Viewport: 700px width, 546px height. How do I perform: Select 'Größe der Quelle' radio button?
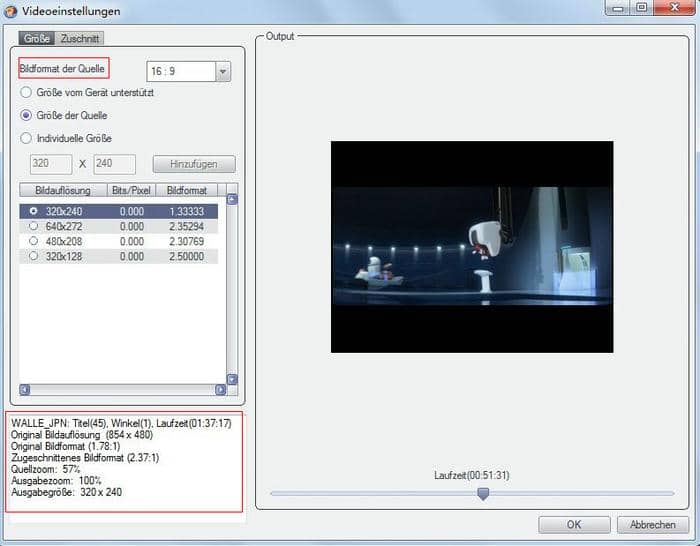[x=26, y=115]
